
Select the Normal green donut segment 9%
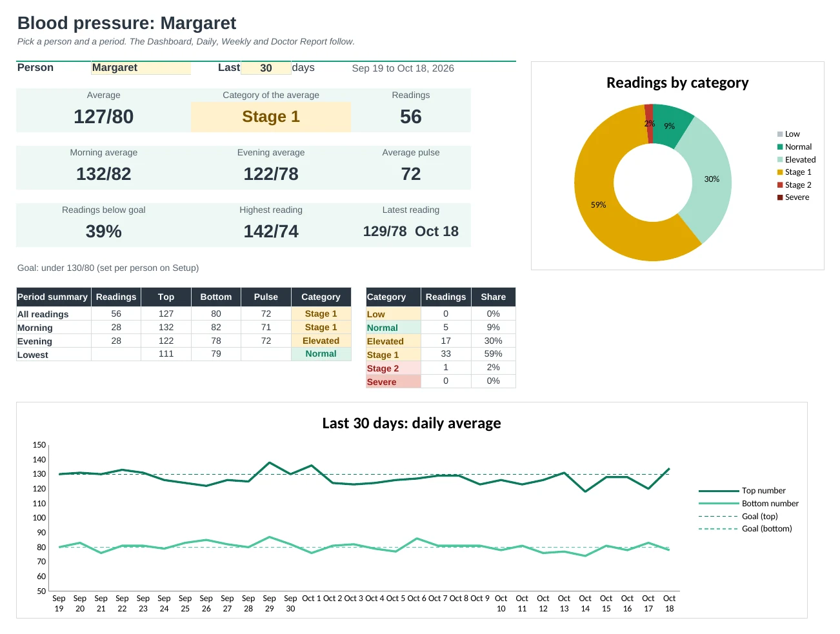click(671, 126)
